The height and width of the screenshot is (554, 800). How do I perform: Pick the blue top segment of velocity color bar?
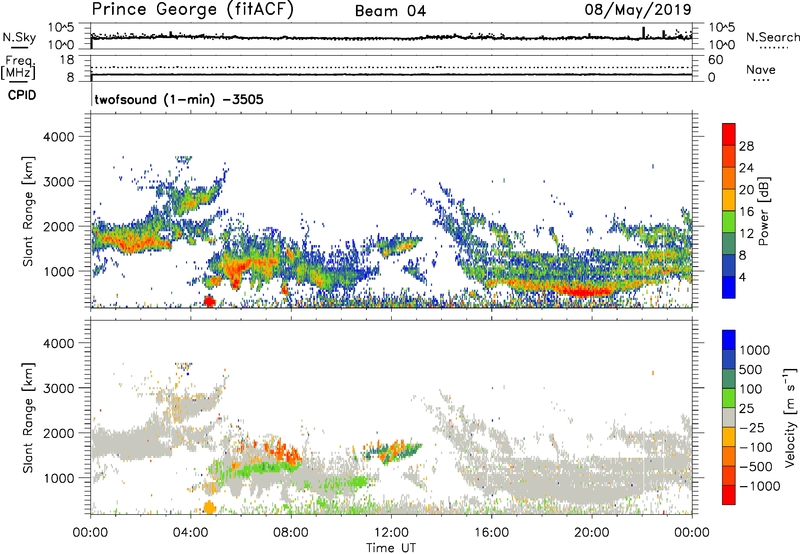(729, 340)
